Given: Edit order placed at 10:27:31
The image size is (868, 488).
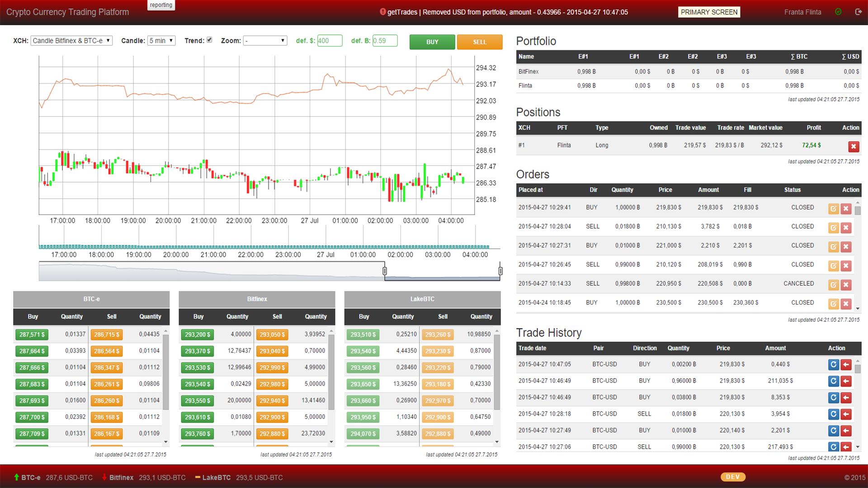Looking at the screenshot, I should 833,247.
